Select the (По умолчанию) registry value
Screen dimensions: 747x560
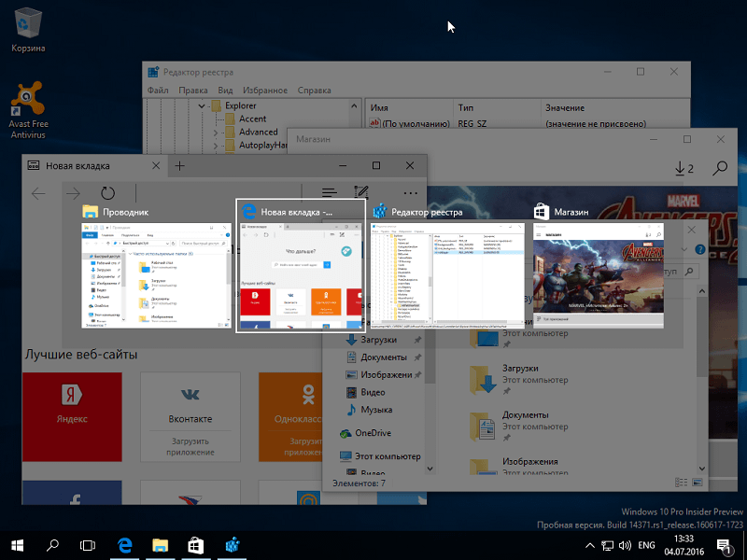tap(410, 123)
